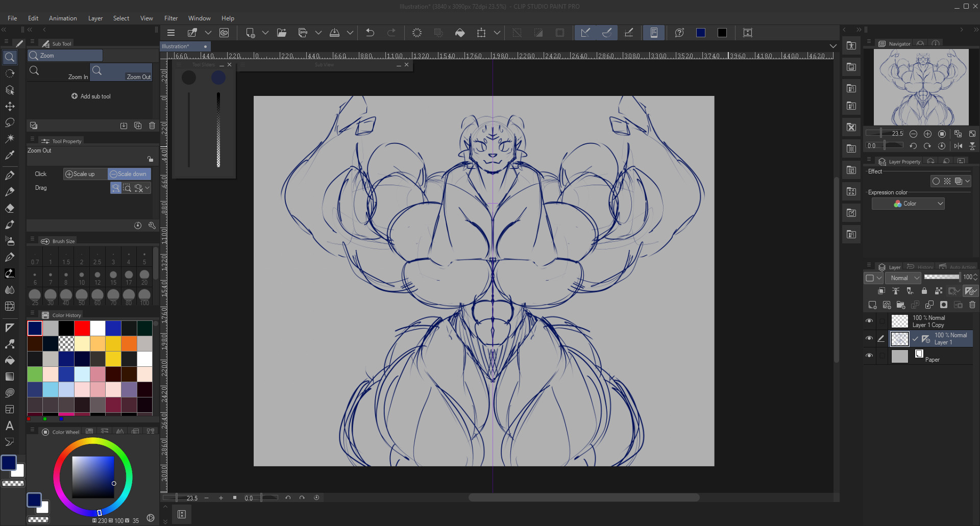Pick the red swatch in Color History
The image size is (980, 526).
tap(82, 328)
